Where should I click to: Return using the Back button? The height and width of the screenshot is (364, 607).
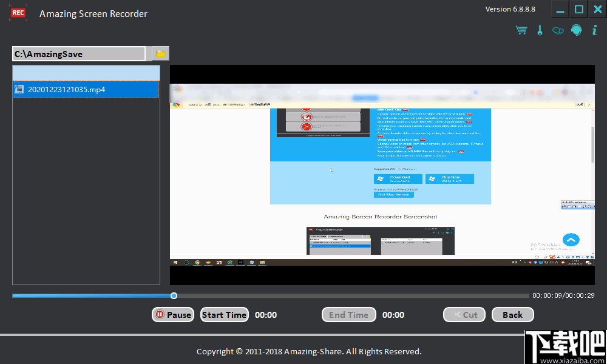coord(512,314)
